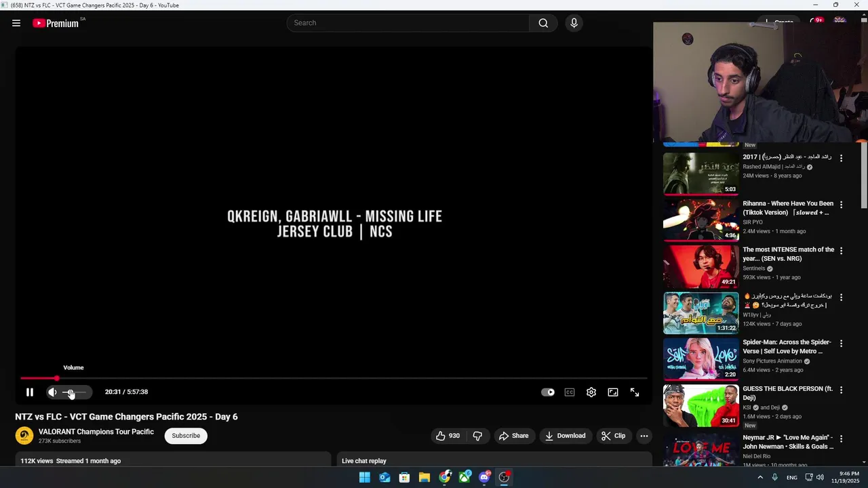Open Xbox app from the taskbar
This screenshot has height=488, width=868.
(x=465, y=477)
